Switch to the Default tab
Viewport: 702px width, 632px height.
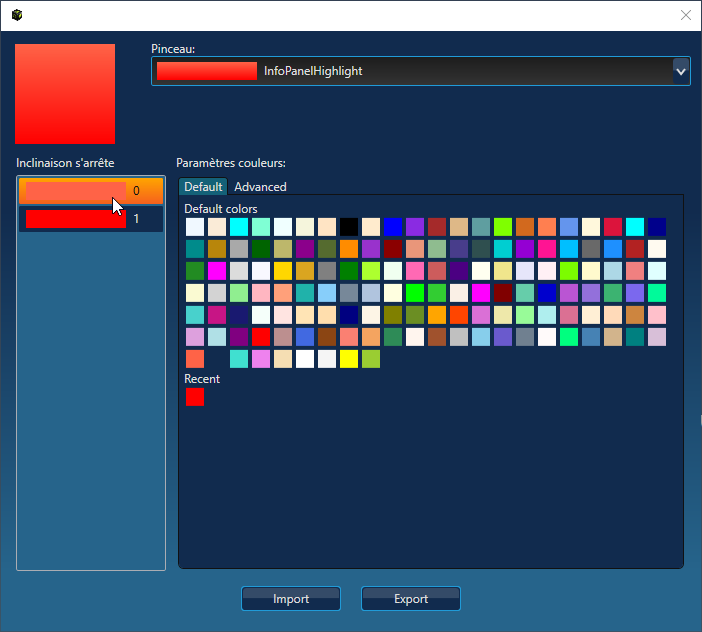click(x=203, y=187)
